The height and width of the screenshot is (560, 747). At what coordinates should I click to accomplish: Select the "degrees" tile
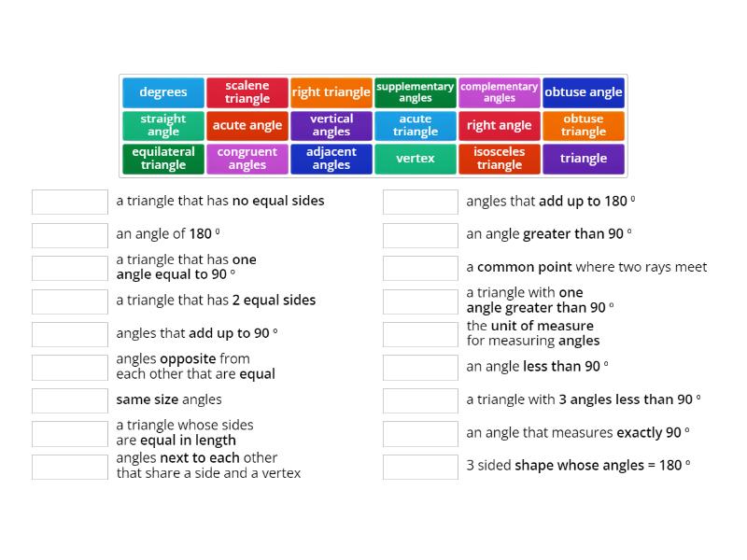162,91
